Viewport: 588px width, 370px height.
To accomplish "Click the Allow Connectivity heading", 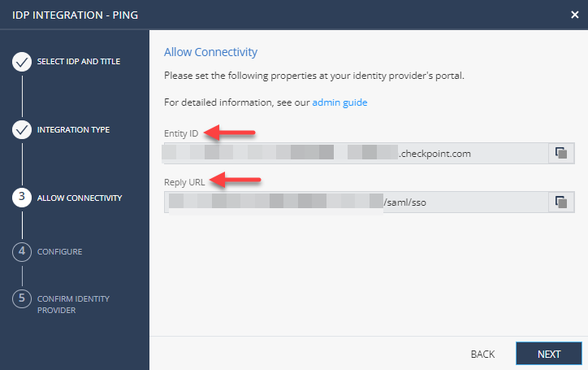I will 210,52.
